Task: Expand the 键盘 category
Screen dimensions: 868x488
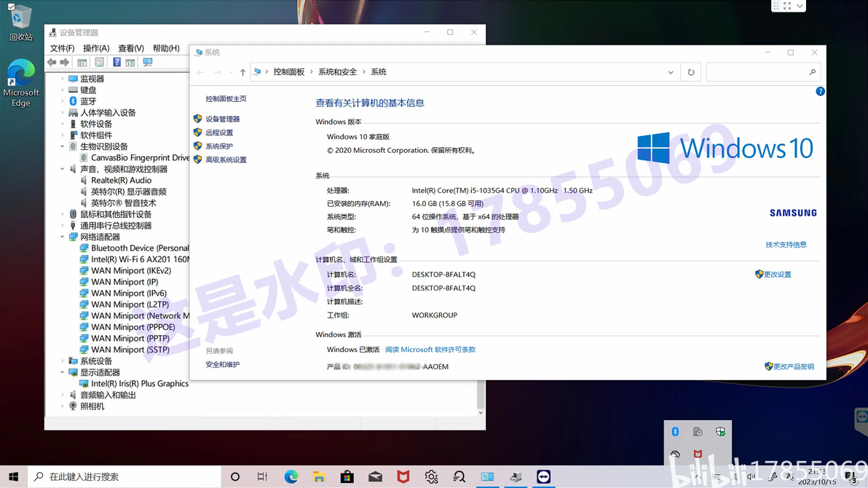Action: [x=63, y=90]
